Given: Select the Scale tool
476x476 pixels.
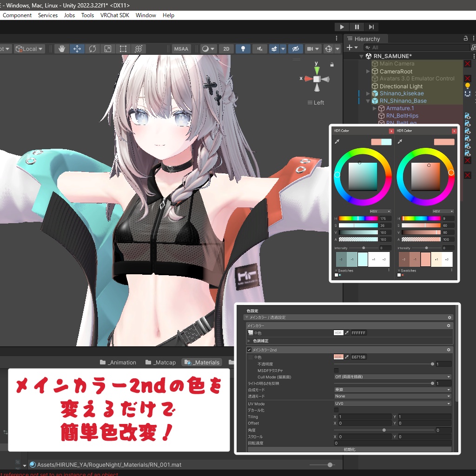Looking at the screenshot, I should click(107, 49).
